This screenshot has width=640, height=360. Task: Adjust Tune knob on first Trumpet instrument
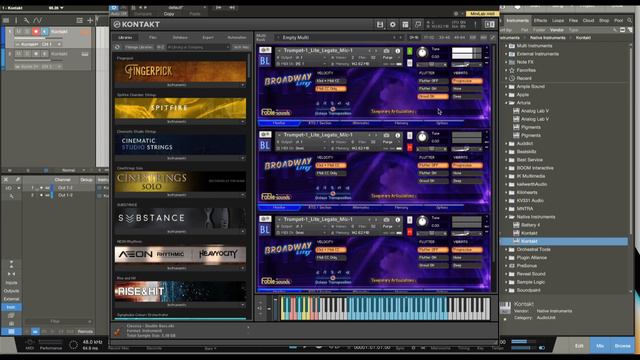click(422, 52)
